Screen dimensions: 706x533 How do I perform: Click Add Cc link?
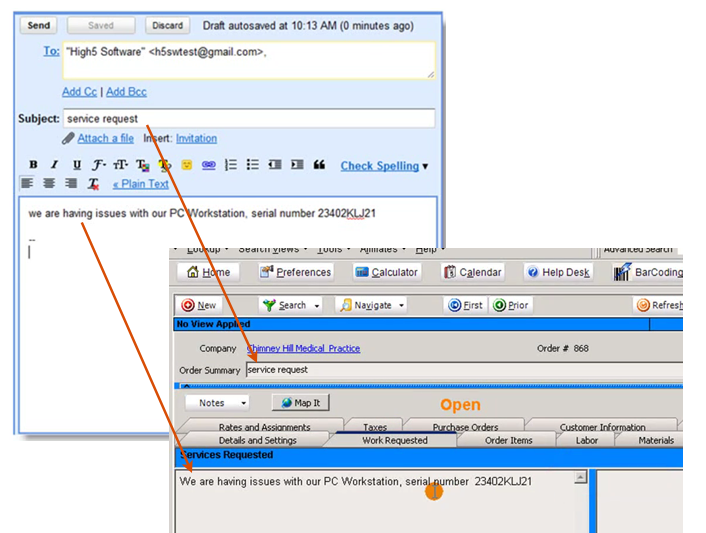[79, 92]
